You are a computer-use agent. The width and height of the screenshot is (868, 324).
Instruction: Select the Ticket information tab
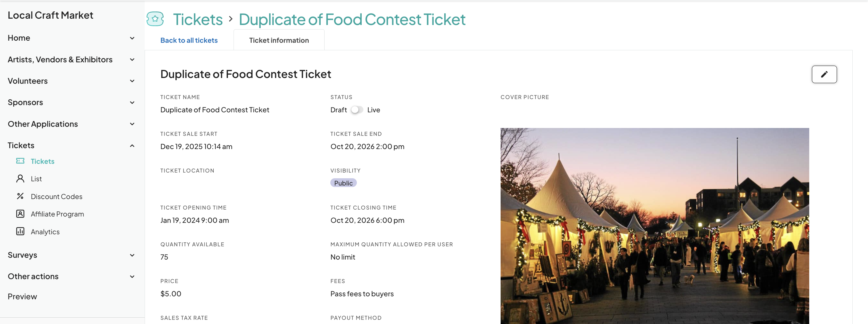pyautogui.click(x=279, y=40)
